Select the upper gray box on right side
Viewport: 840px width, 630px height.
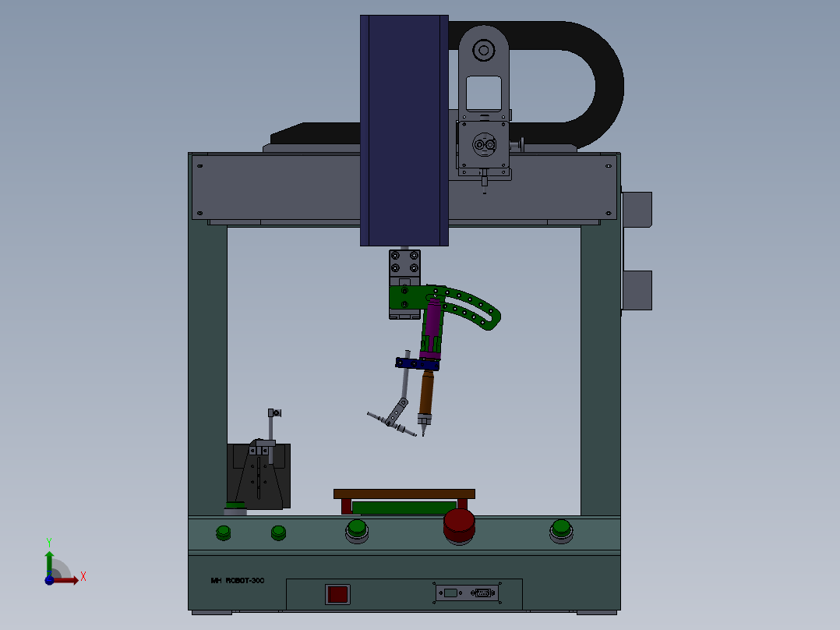(637, 209)
